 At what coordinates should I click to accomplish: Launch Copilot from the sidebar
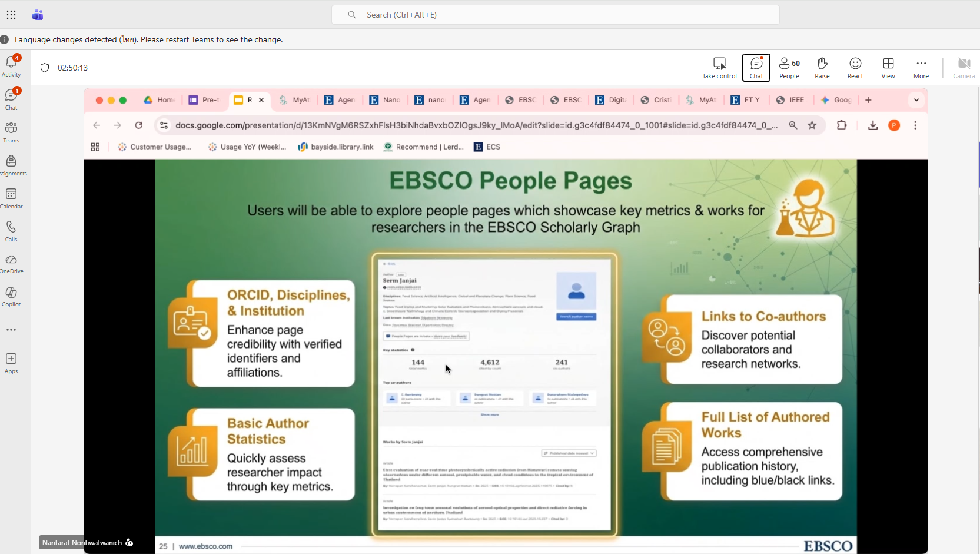pyautogui.click(x=11, y=297)
